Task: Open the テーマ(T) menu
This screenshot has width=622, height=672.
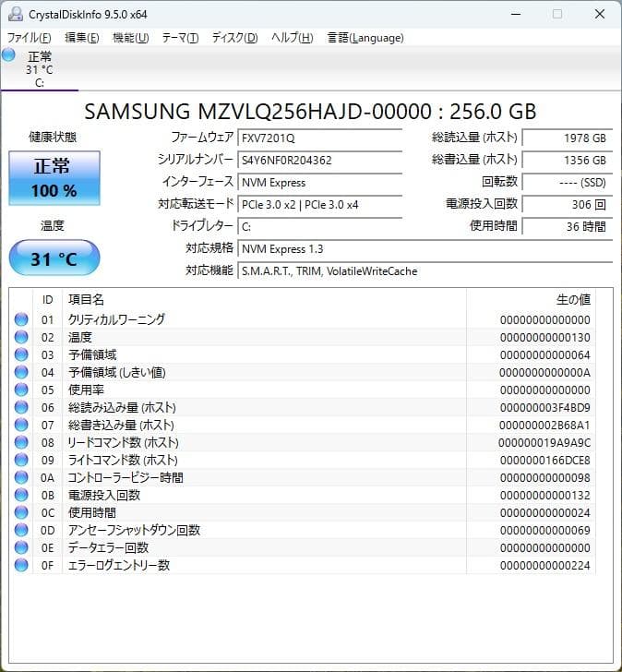Action: 180,38
